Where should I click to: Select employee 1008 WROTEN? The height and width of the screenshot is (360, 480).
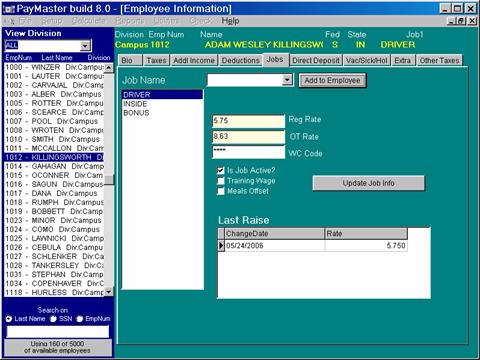(54, 130)
